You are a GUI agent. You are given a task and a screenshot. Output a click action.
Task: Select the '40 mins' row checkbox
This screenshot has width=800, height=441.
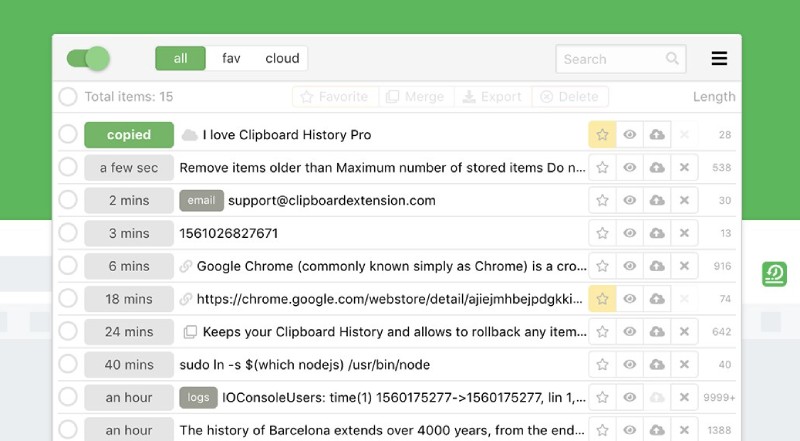point(68,364)
